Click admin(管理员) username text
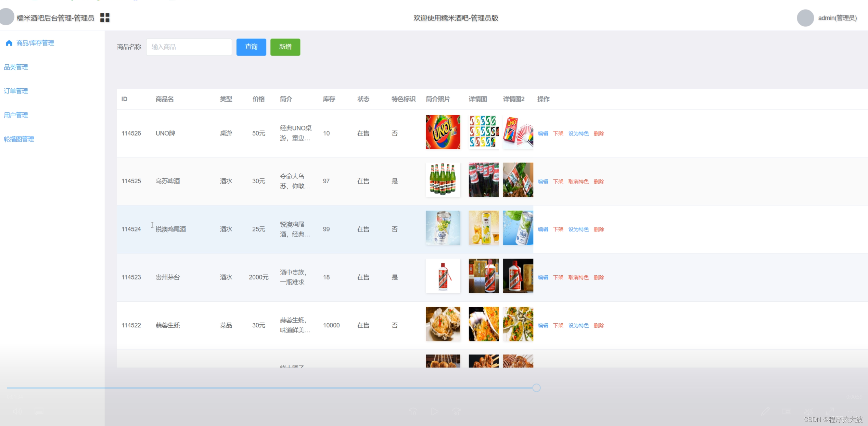Viewport: 868px width, 426px height. (838, 18)
